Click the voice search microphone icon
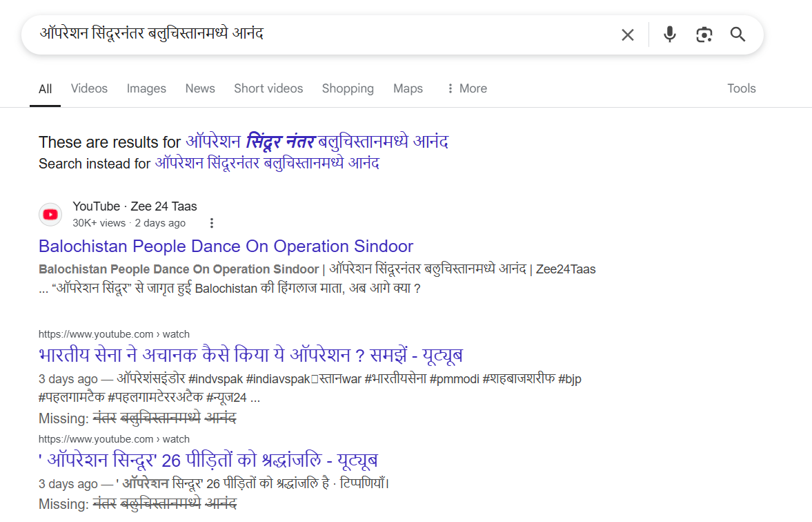The height and width of the screenshot is (522, 812). [669, 34]
